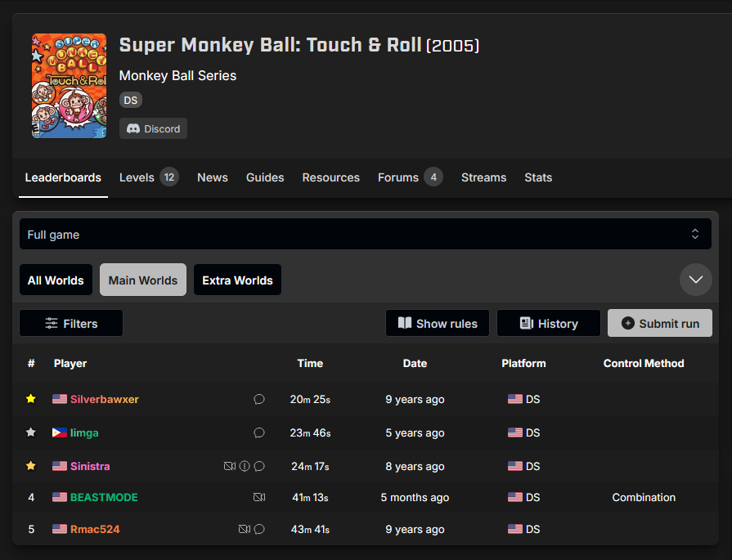Screen dimensions: 732x560
Task: Click the no-video icon on BEASTMODE's run
Action: [259, 498]
